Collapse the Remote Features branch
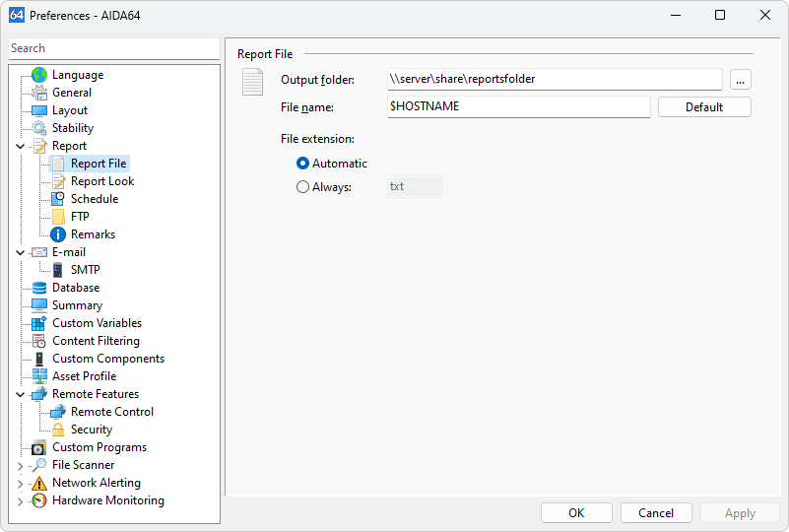 tap(20, 394)
